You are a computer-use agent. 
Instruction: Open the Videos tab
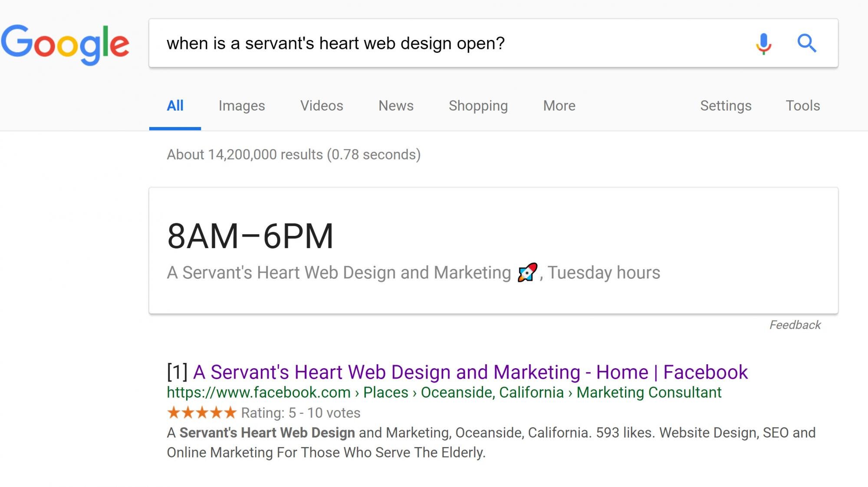click(322, 106)
